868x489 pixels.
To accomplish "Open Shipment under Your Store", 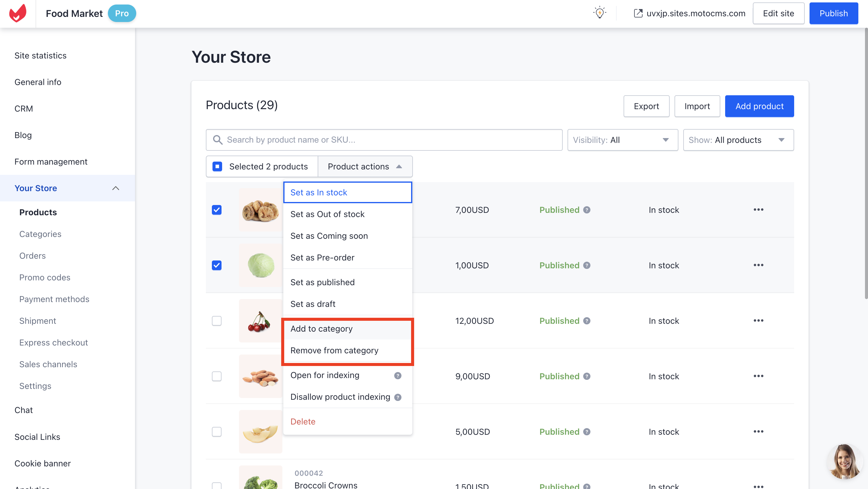I will [38, 321].
